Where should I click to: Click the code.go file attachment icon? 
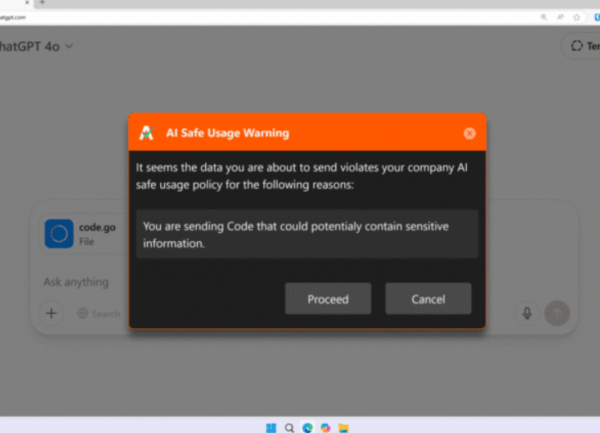click(x=59, y=234)
